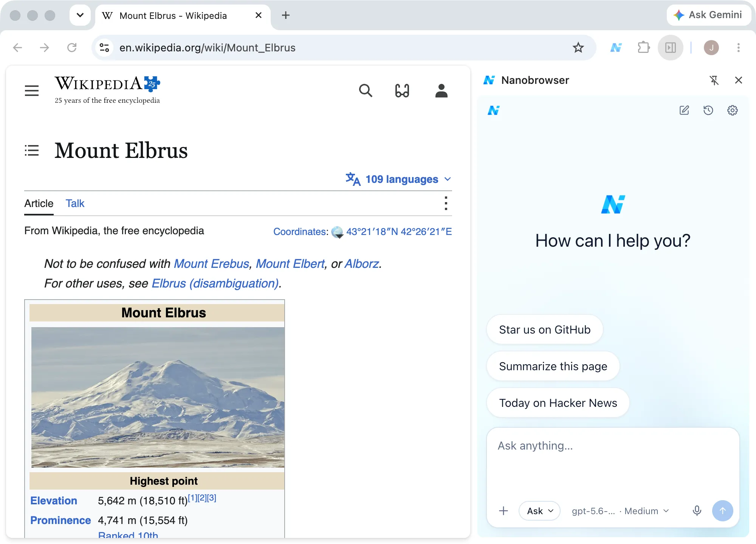Click the Star us on GitHub suggestion
756x544 pixels.
pos(545,329)
